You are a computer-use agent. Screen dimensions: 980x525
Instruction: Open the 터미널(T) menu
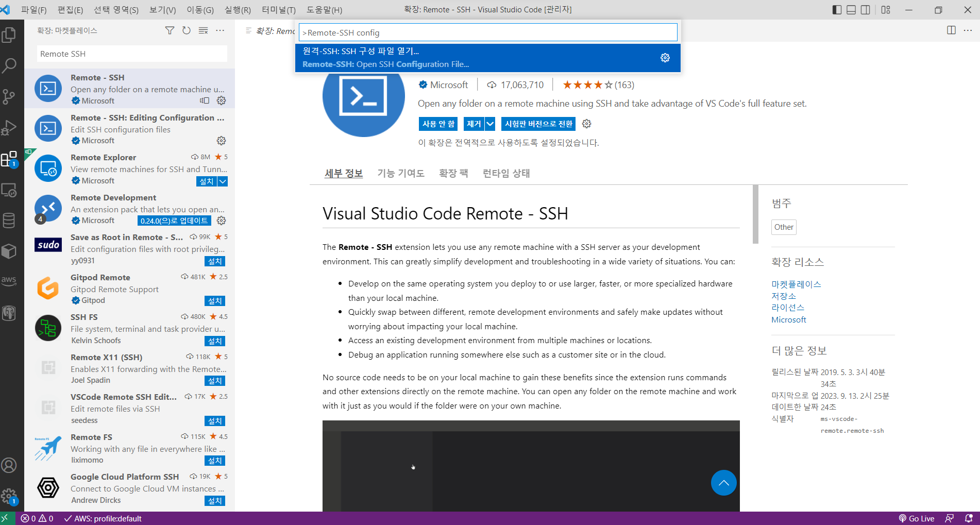pos(279,10)
